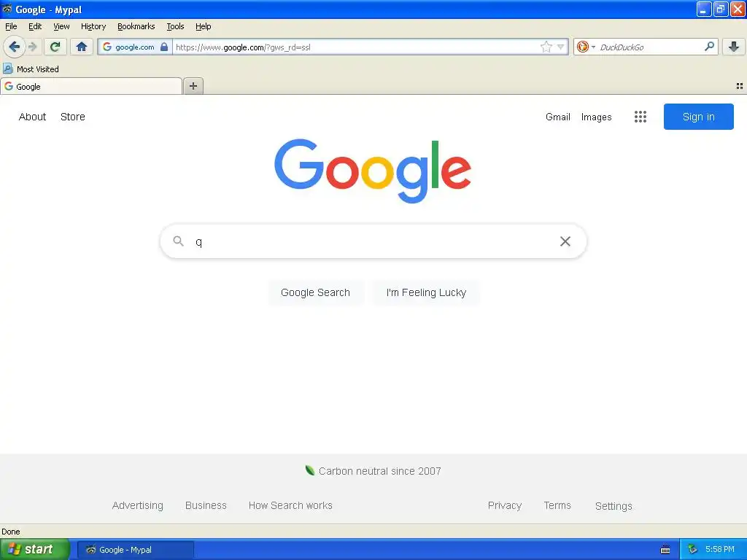Open the View menu
This screenshot has width=747, height=560.
click(61, 26)
